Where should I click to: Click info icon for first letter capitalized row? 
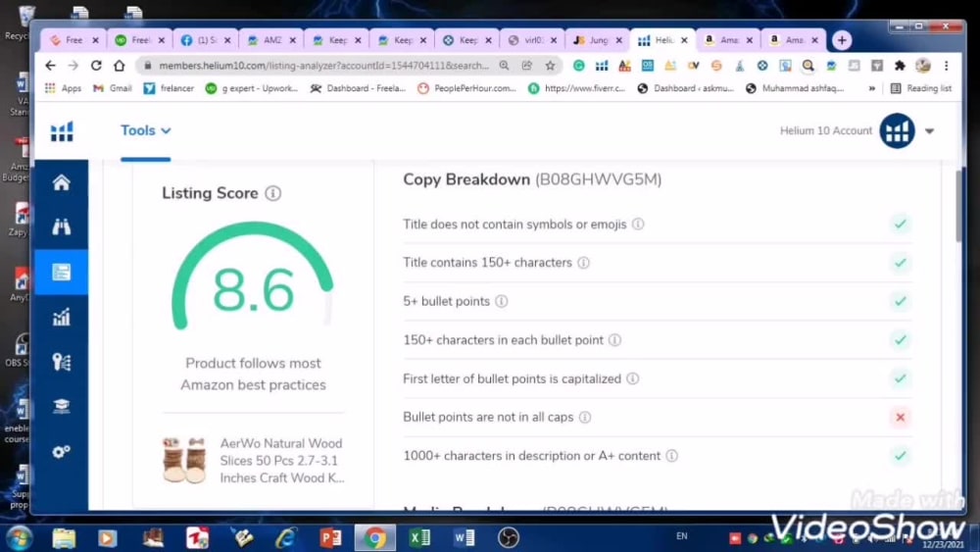[632, 378]
